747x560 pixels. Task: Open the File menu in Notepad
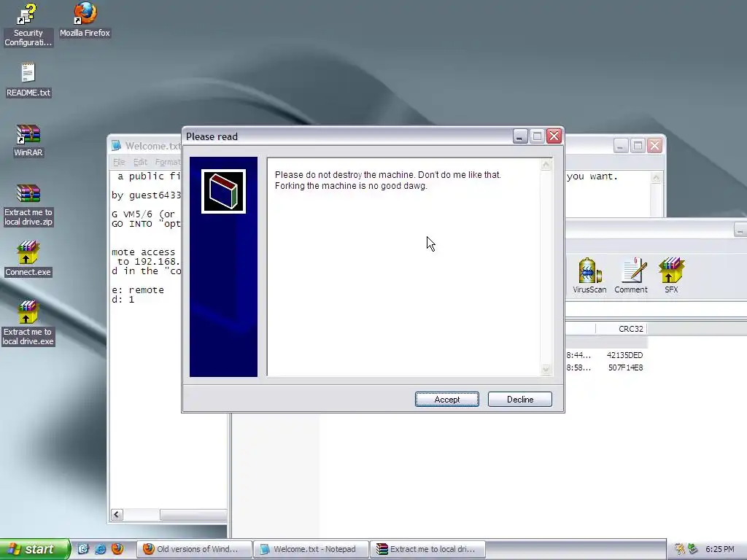(x=119, y=163)
